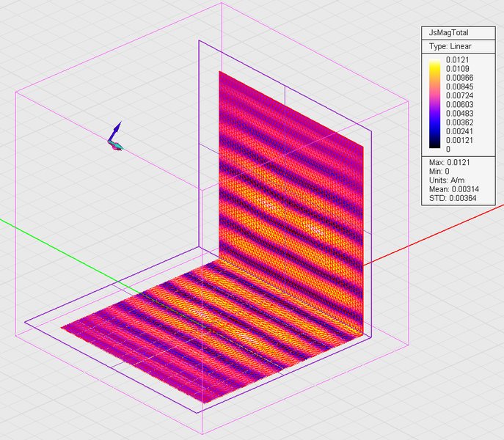Select the JsMagTotal legend title

click(x=449, y=32)
